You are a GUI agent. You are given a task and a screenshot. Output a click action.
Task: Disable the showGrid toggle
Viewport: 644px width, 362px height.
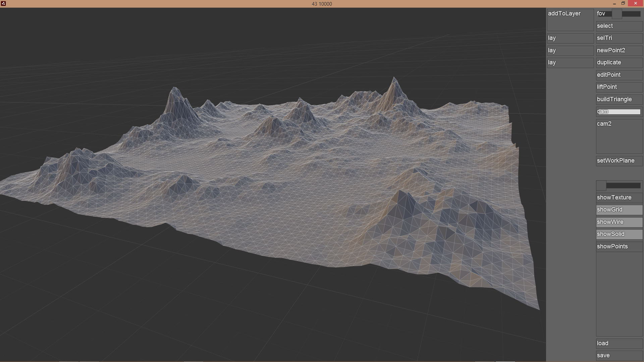[x=619, y=210]
